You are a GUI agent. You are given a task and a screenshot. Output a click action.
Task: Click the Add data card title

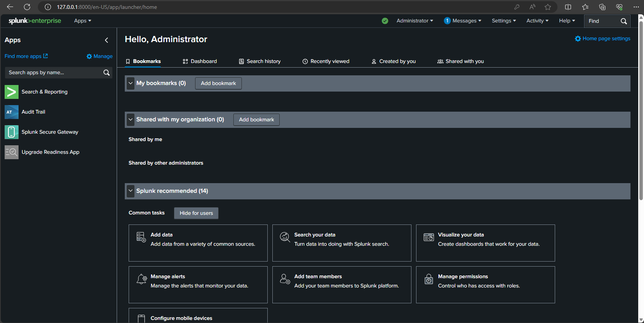161,235
